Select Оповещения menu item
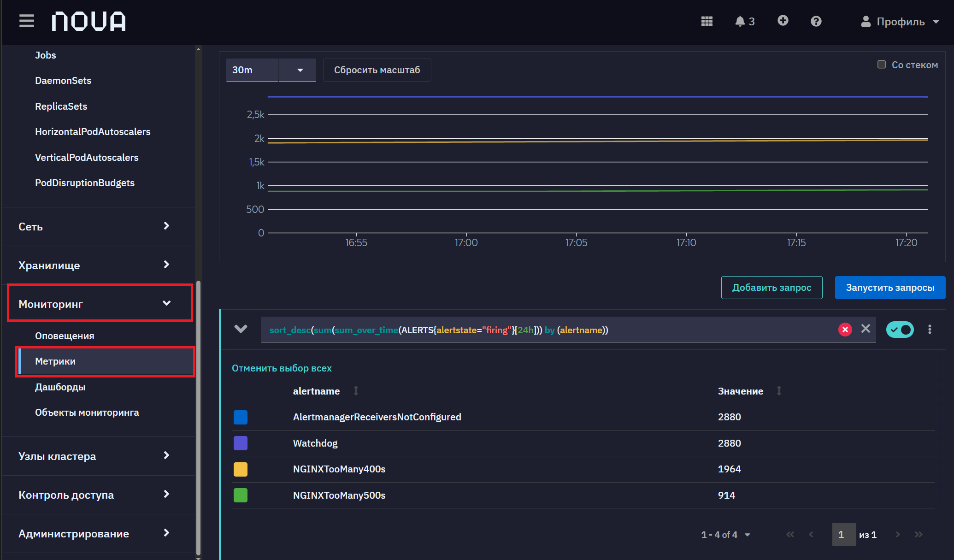The height and width of the screenshot is (560, 954). coord(65,336)
